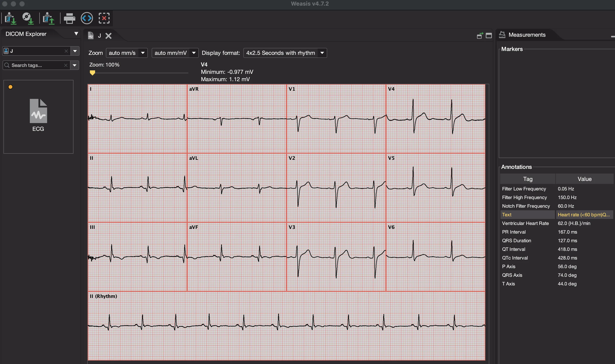Select the P Axis row
Image resolution: width=615 pixels, height=364 pixels.
(557, 266)
